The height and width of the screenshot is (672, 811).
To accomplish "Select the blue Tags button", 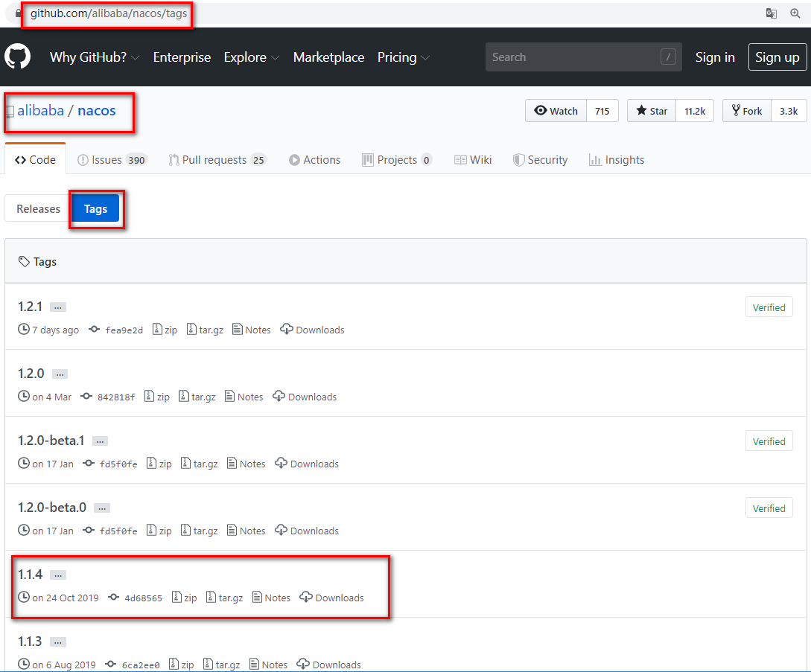I will coord(95,209).
